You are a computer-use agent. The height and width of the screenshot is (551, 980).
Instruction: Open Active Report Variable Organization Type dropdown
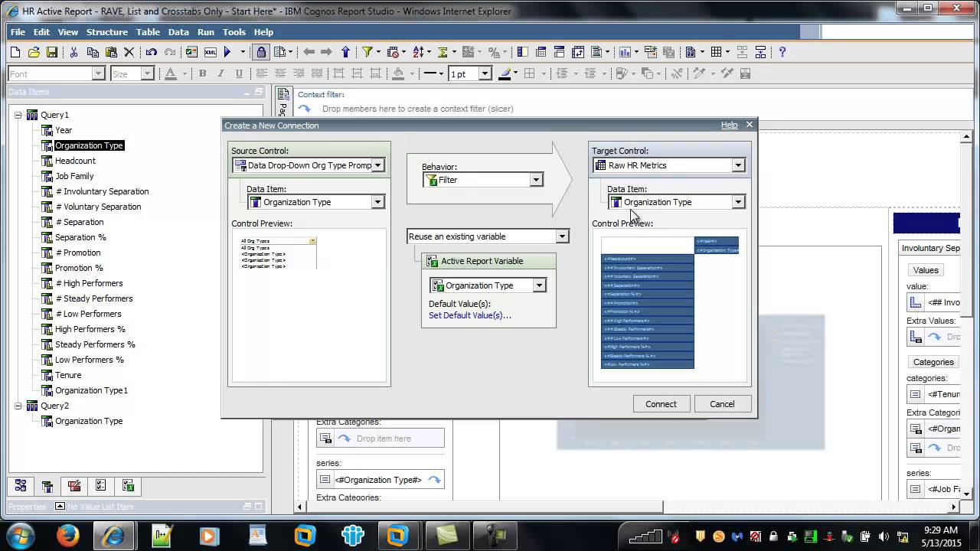point(539,285)
